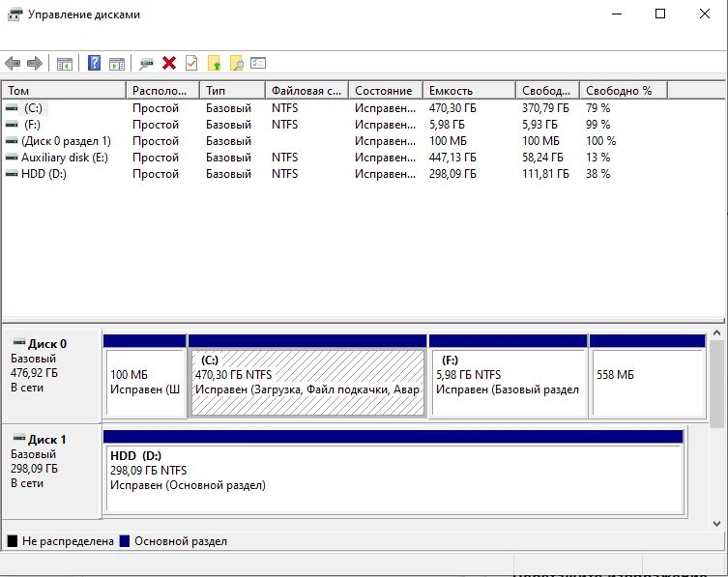
Task: Click the 13 % free percentage cell
Action: [x=598, y=158]
